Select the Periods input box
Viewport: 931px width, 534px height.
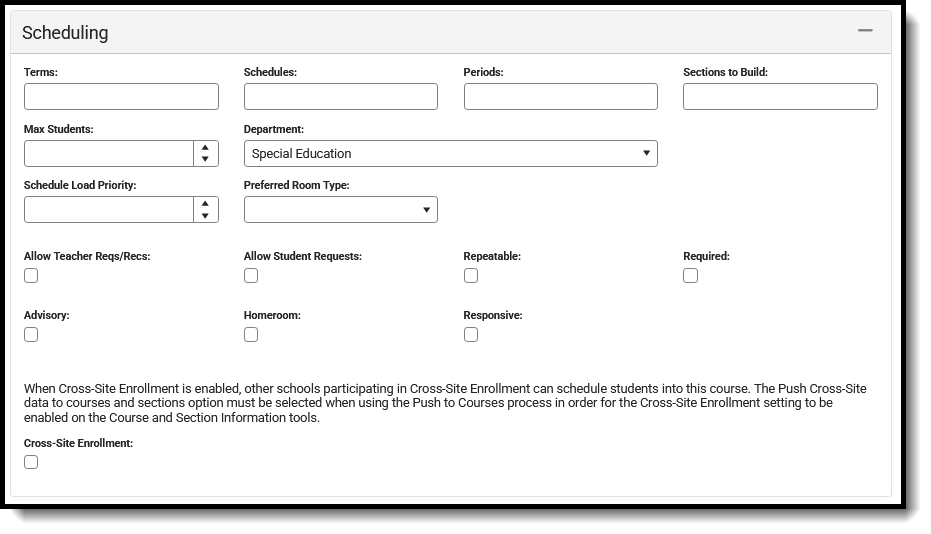pos(560,96)
